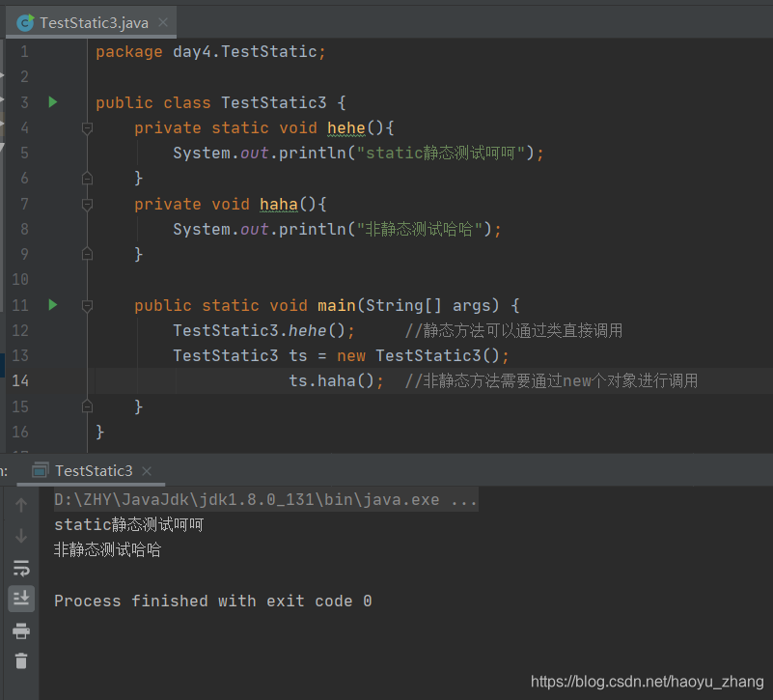
Task: Move down the stack trace with the down arrow
Action: 21,536
